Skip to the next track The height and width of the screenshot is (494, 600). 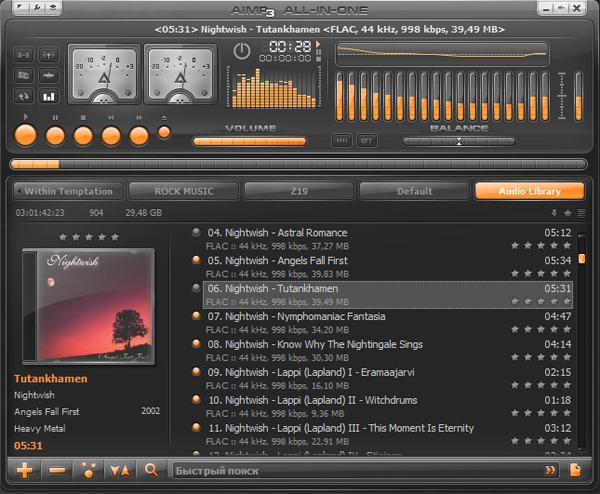click(x=139, y=136)
